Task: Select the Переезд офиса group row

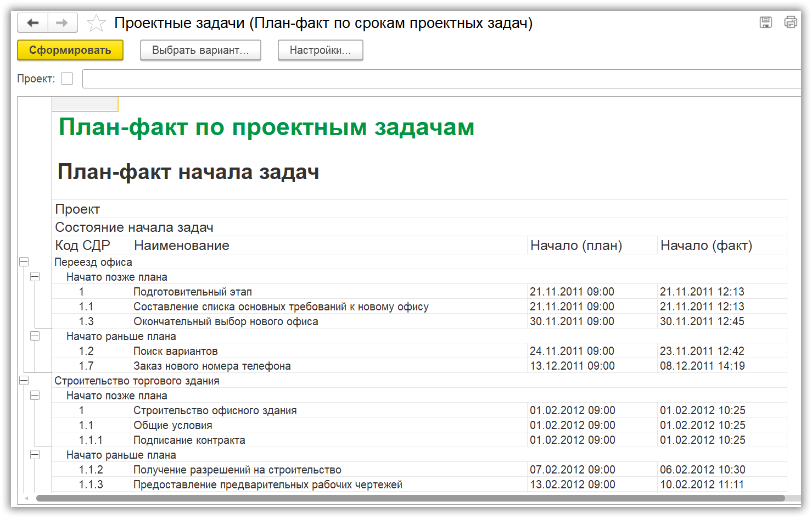Action: 419,262
